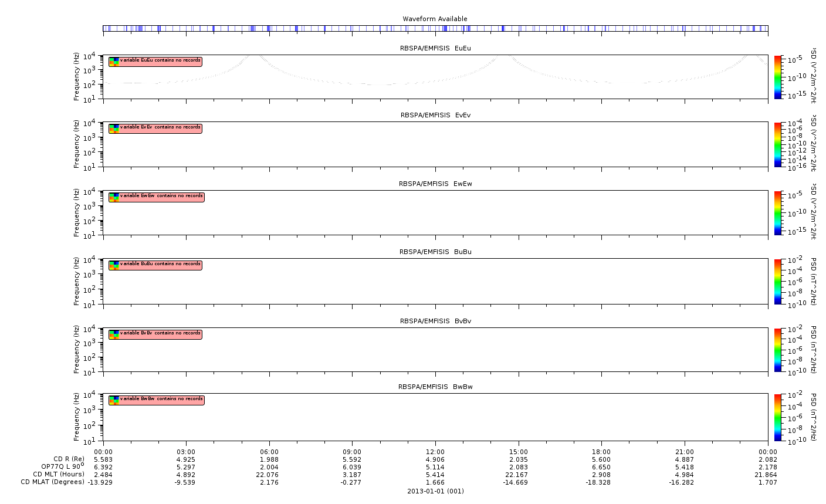Click the EwEw panel color bar
Viewport: 826px width, 504px height.
tap(778, 213)
